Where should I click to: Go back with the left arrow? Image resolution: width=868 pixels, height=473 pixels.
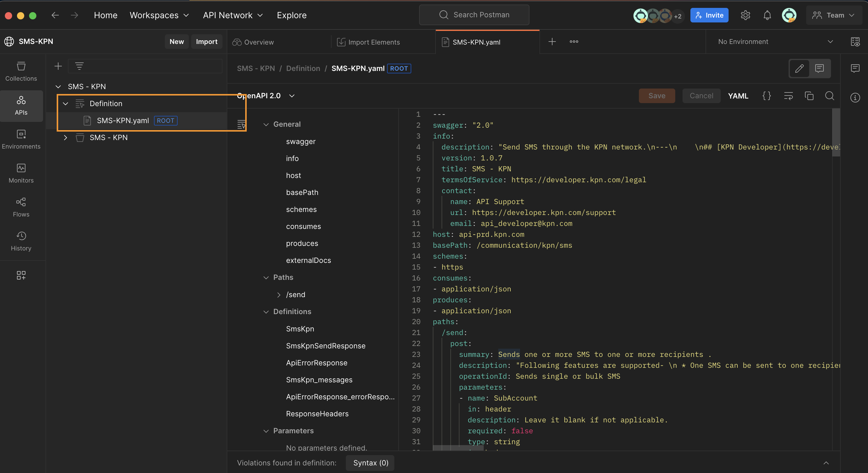[x=55, y=15]
